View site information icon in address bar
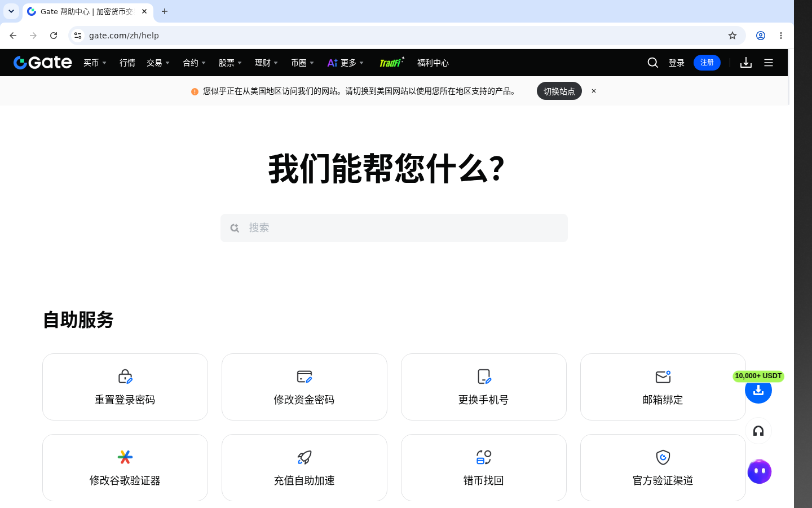 pos(78,36)
